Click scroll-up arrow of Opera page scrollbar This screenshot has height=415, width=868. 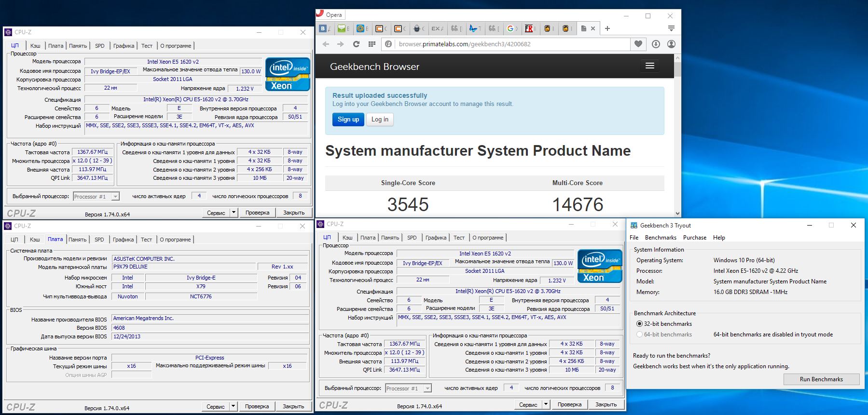tap(677, 58)
